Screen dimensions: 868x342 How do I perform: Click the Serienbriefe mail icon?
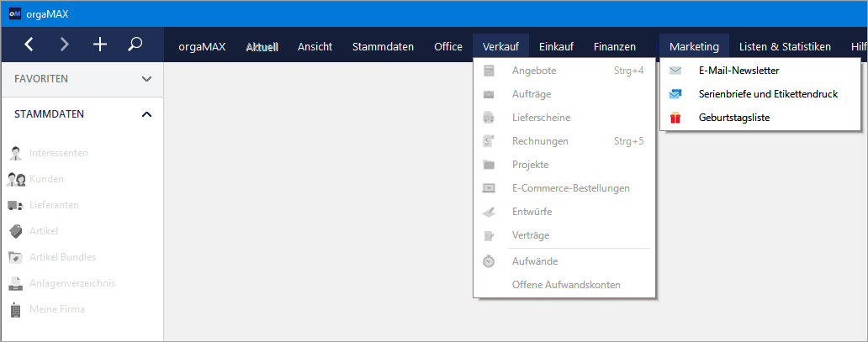(675, 94)
